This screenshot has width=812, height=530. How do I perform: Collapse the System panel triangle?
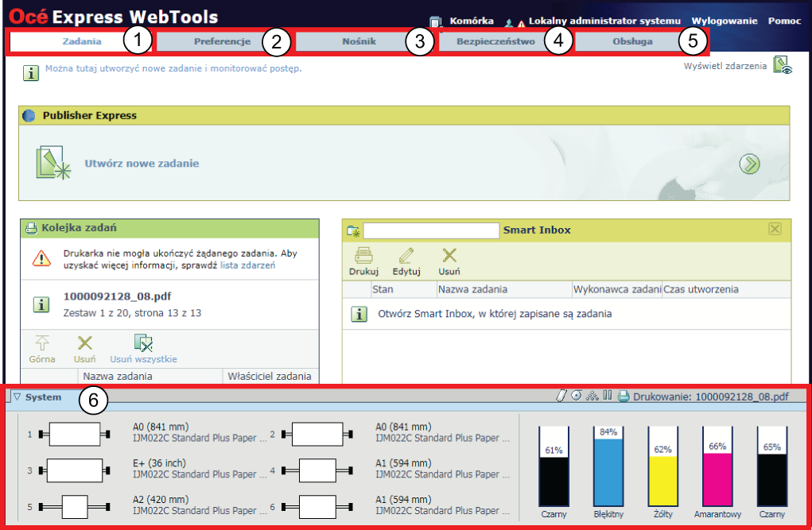click(x=17, y=397)
